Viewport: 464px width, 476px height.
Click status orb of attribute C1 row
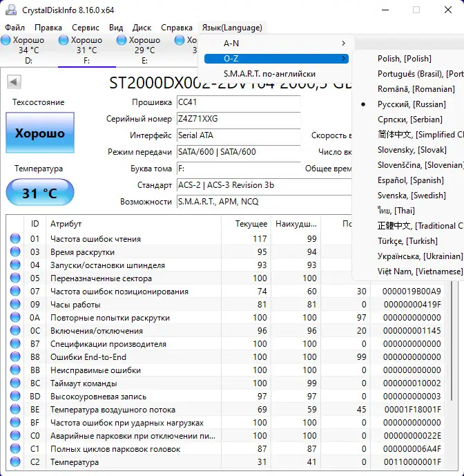(15, 448)
